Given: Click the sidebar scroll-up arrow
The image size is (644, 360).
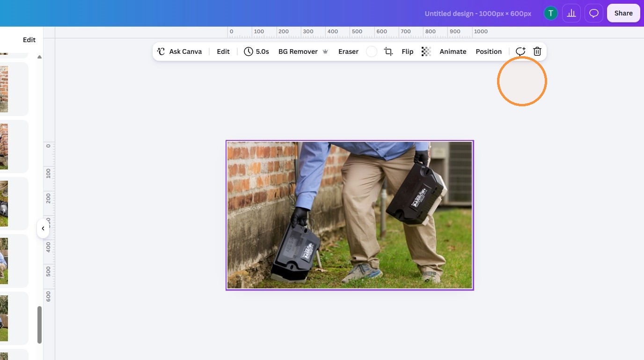Looking at the screenshot, I should [x=39, y=57].
